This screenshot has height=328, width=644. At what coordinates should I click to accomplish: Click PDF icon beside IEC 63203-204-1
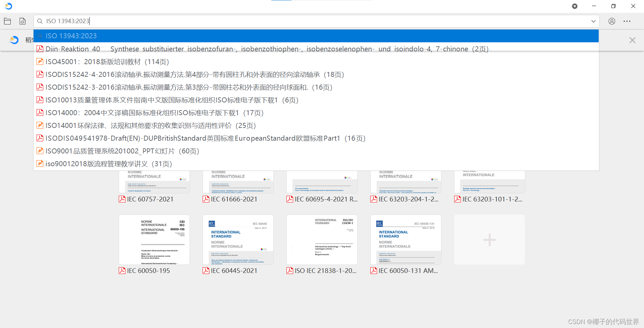click(374, 199)
